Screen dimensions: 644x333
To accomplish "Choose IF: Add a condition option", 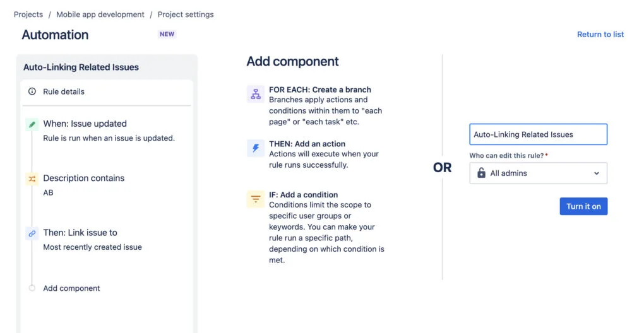I will 304,195.
